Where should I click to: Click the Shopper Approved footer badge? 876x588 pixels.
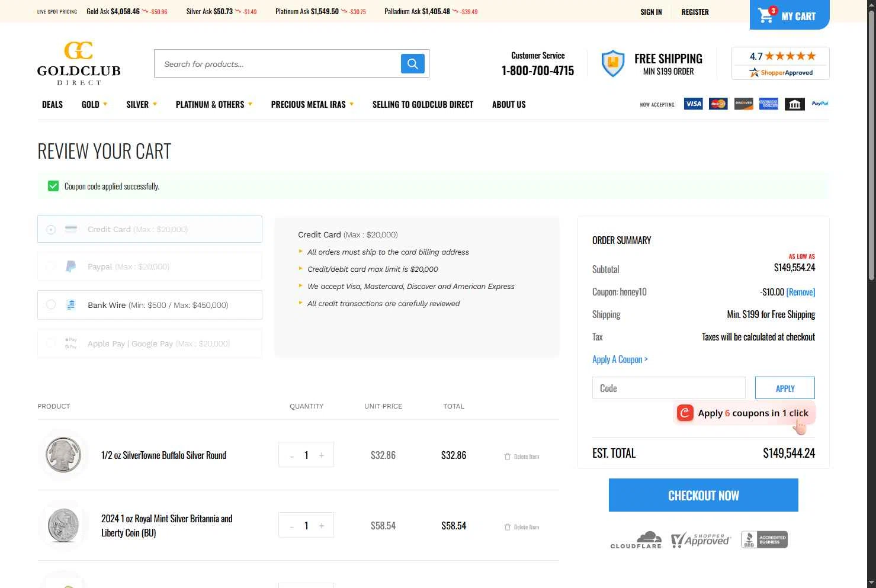coord(701,539)
